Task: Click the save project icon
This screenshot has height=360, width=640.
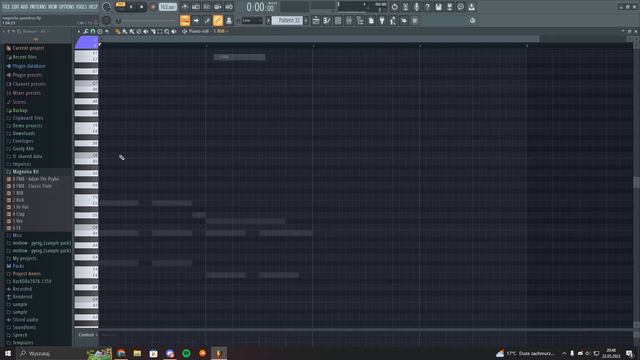Action: pyautogui.click(x=438, y=7)
